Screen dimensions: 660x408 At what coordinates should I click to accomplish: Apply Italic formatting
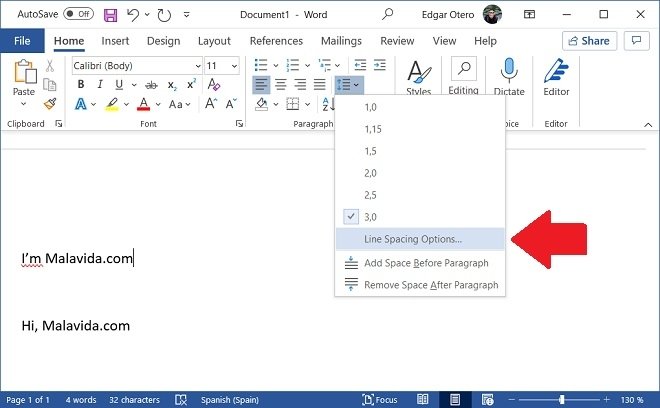pos(100,85)
